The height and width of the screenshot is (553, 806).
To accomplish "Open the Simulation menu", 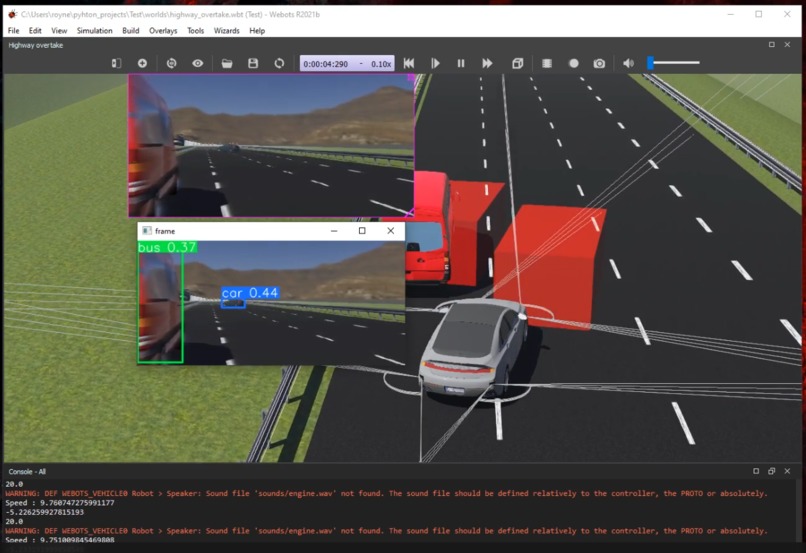I will click(x=95, y=31).
